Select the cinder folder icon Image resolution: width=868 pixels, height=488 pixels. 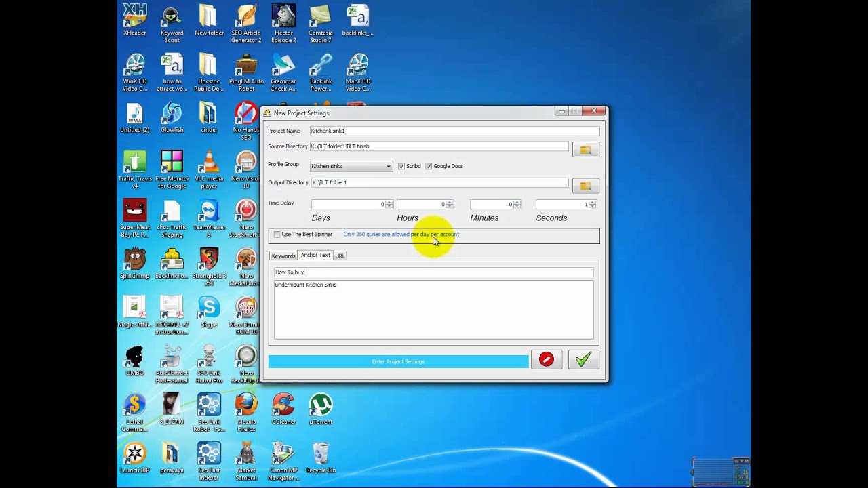click(x=209, y=117)
